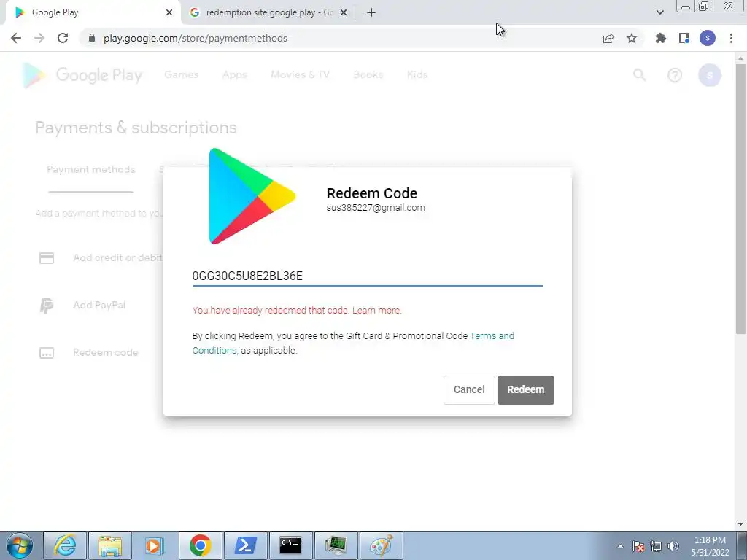Open the side panel icon

(684, 38)
